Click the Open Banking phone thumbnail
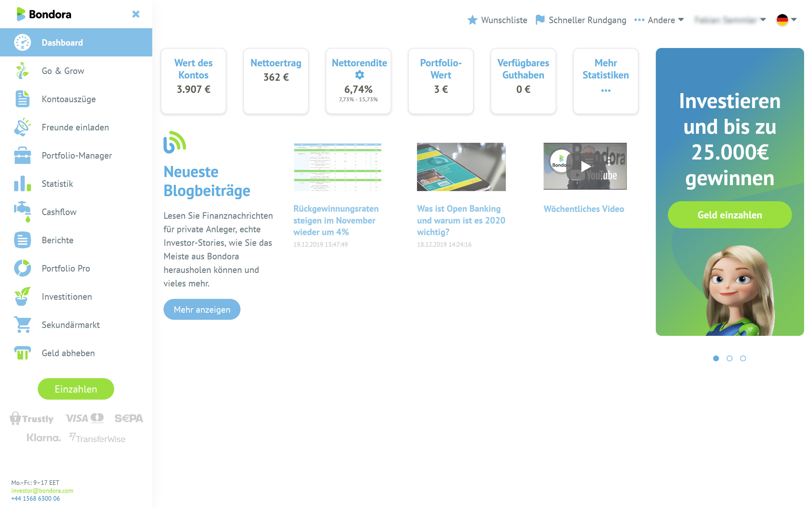812x508 pixels. [461, 167]
